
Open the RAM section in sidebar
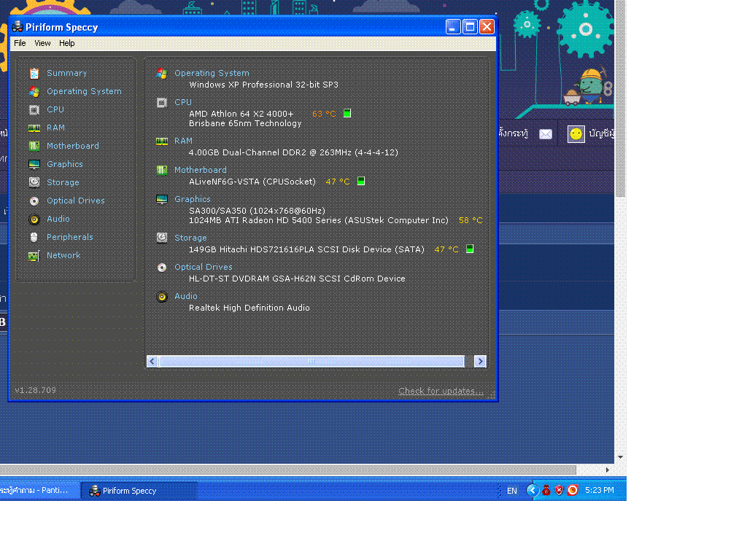[55, 128]
